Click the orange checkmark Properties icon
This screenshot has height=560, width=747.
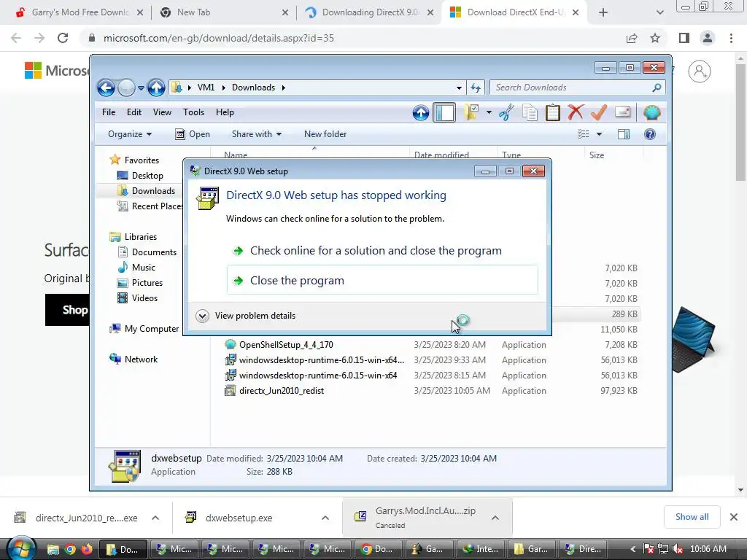(x=598, y=113)
